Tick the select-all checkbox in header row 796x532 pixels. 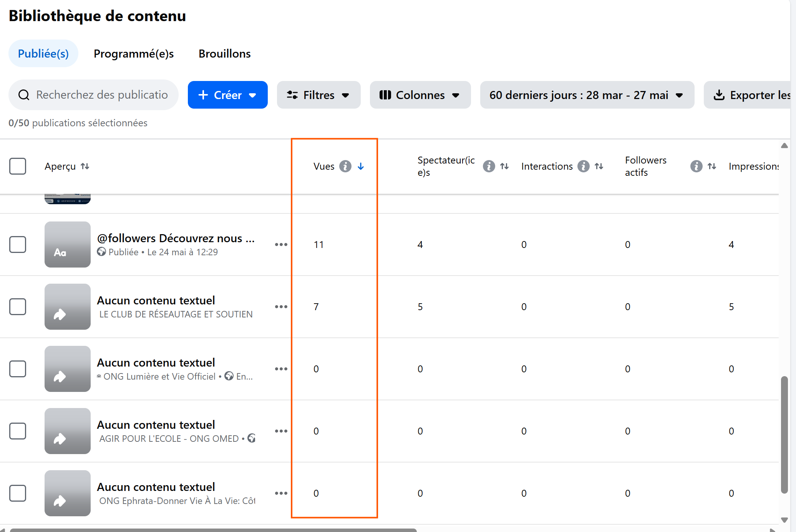click(18, 166)
